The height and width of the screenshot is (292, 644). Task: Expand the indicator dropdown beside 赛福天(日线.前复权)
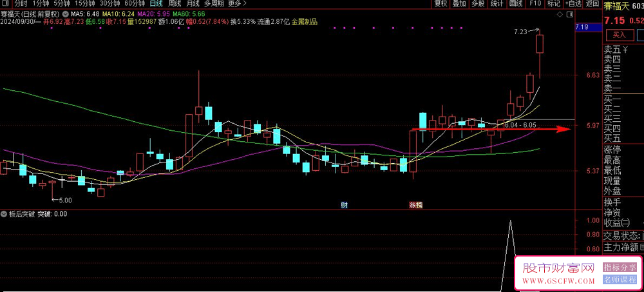coord(66,14)
